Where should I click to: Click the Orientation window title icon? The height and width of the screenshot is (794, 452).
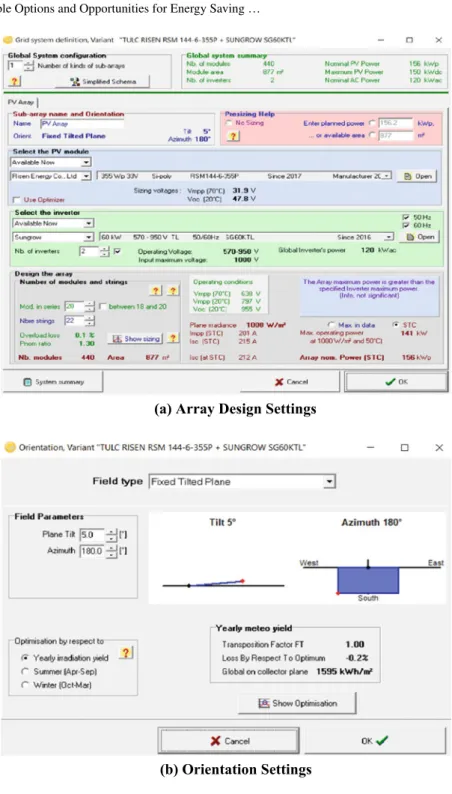(x=10, y=447)
